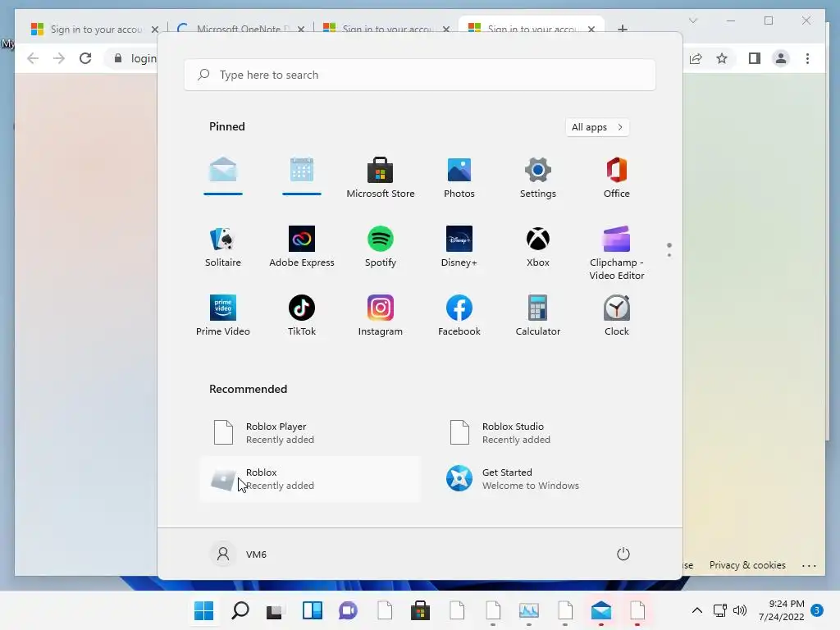Launch Disney+ from pinned apps

(x=459, y=246)
